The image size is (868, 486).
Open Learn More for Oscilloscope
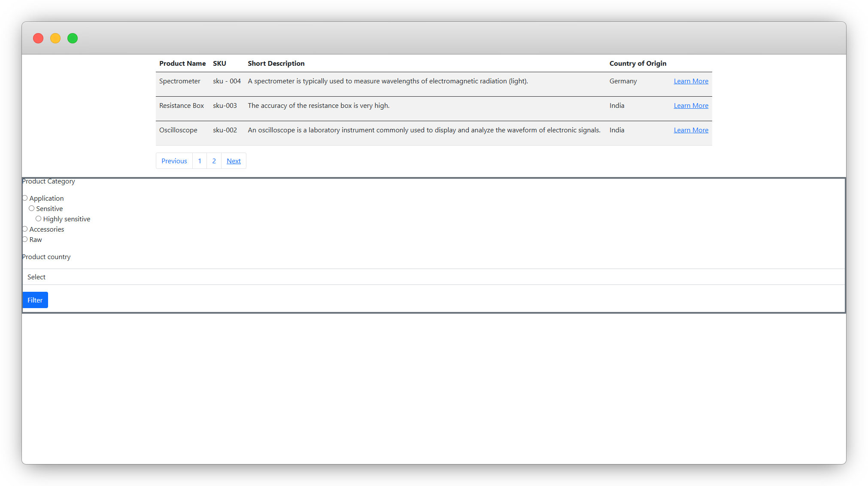(x=691, y=130)
